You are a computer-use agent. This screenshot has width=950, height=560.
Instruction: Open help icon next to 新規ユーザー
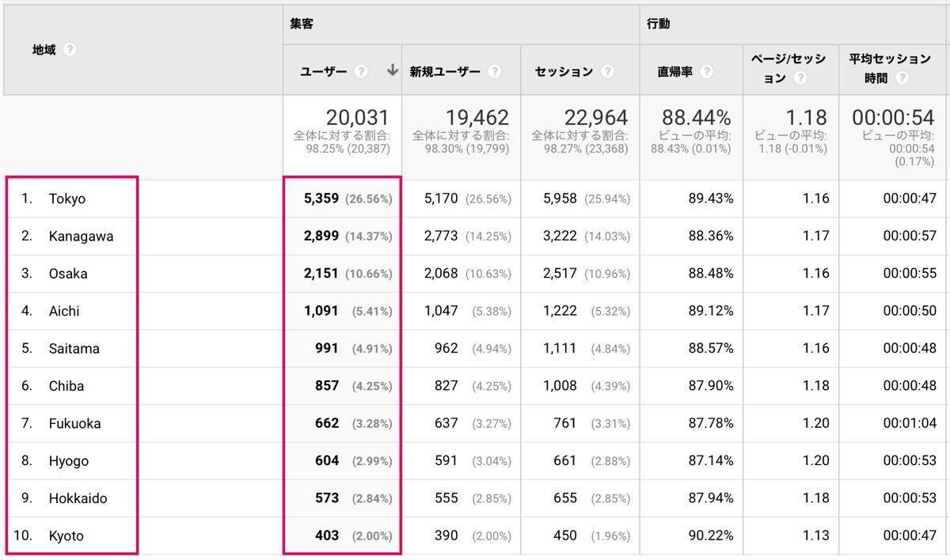(x=494, y=71)
